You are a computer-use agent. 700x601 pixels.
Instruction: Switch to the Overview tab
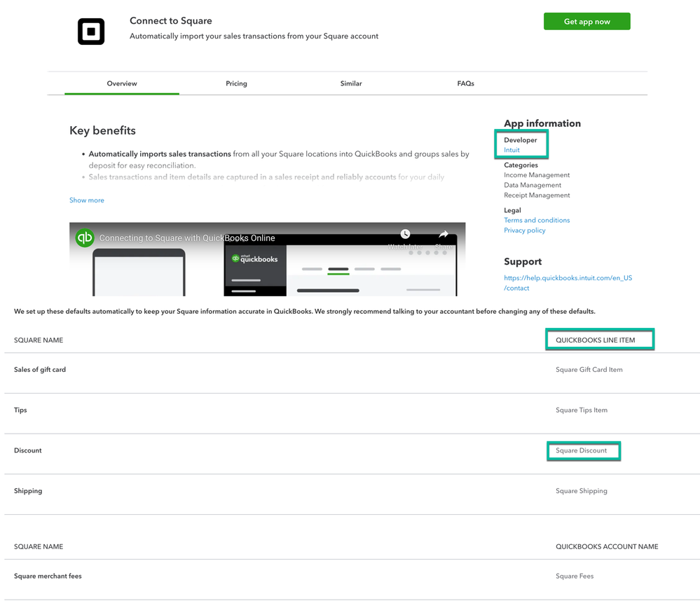click(122, 83)
